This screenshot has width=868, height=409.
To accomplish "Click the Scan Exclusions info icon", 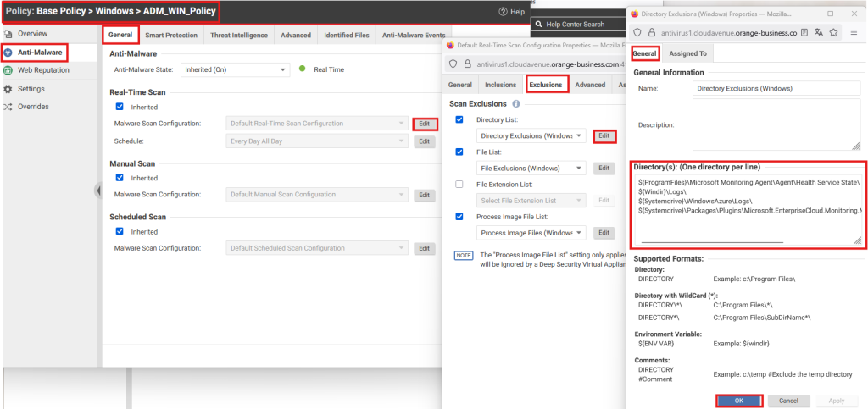I will pos(516,103).
